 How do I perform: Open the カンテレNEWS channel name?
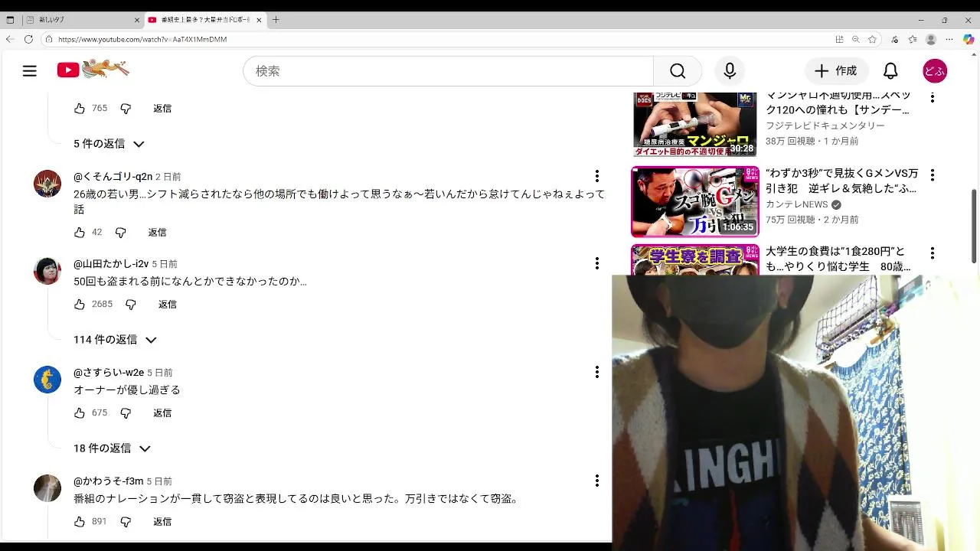(796, 204)
